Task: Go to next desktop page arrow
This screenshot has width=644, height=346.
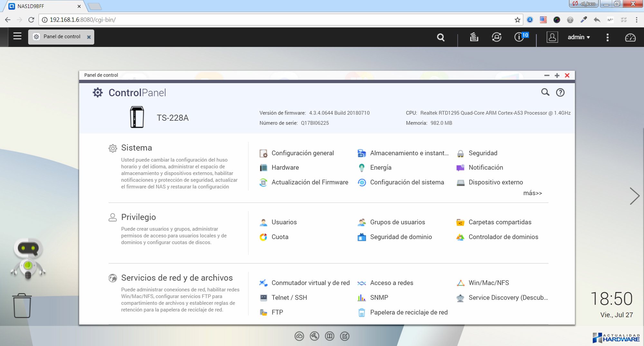Action: (x=634, y=196)
